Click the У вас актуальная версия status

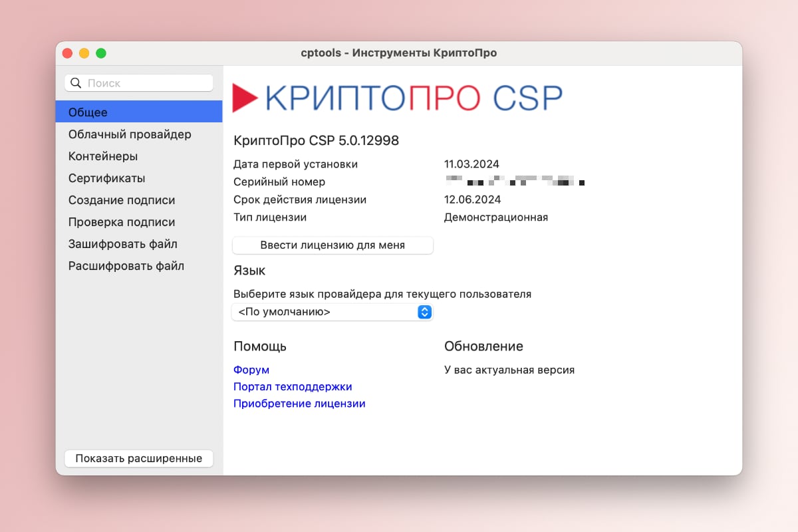tap(509, 370)
